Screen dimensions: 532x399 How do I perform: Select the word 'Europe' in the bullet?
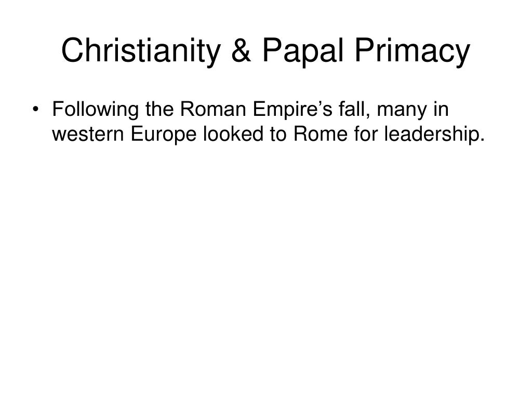[164, 135]
